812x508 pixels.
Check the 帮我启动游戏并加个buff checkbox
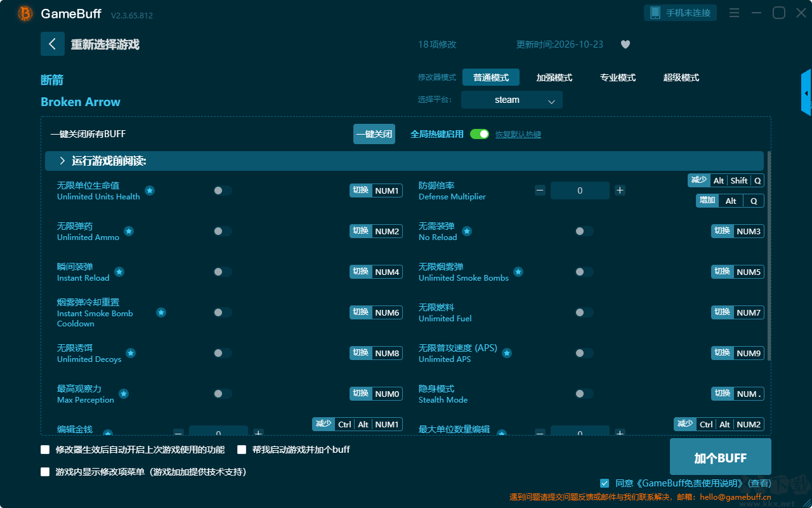242,450
